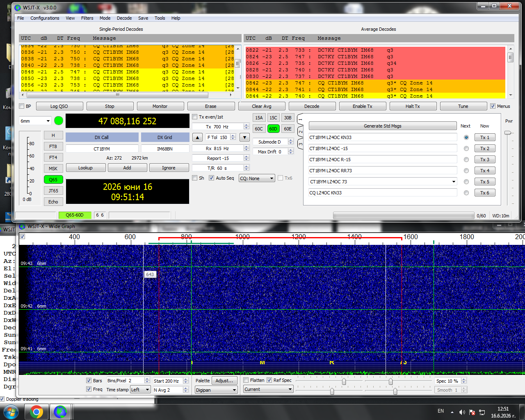Adjust the waterfall gain slider
Image resolution: width=525 pixels, height=420 pixels.
pyautogui.click(x=344, y=382)
